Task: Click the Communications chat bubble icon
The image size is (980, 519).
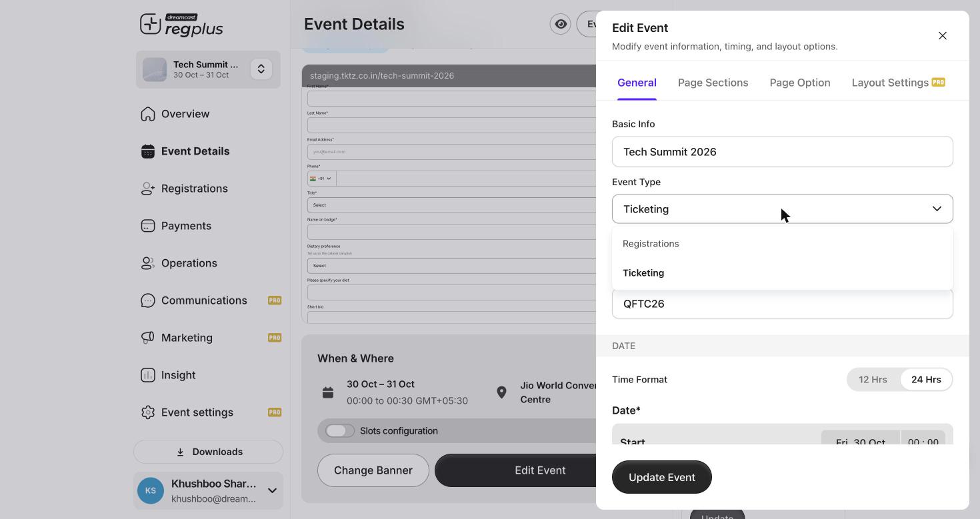Action: pos(148,300)
